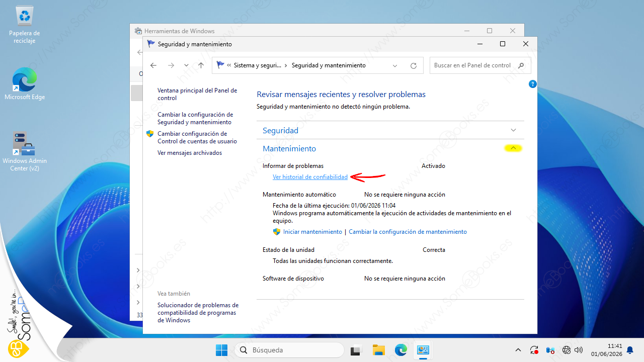
Task: Maximize the Herramientas de Windows background window
Action: click(x=490, y=31)
